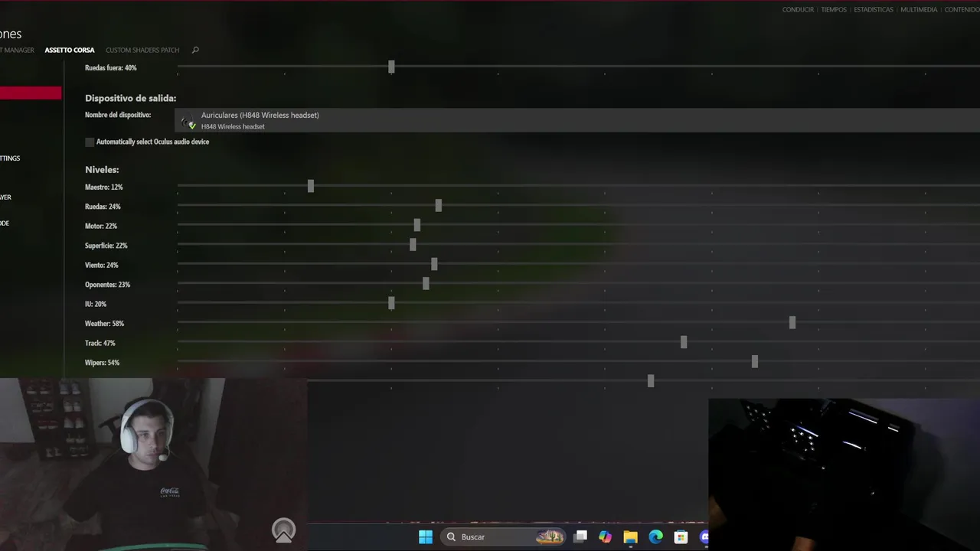Open the Conducir menu
Image resolution: width=980 pixels, height=551 pixels.
pos(798,10)
